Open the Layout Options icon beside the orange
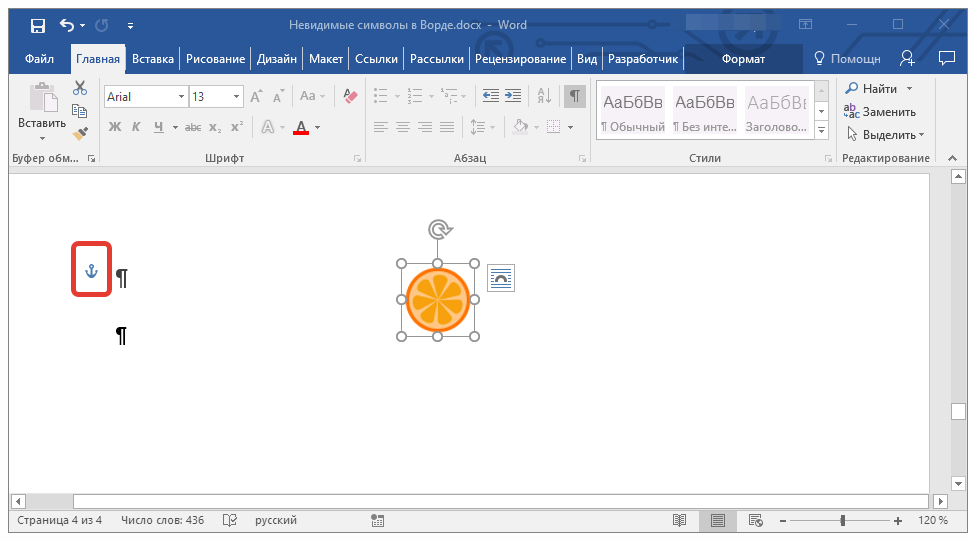 500,279
